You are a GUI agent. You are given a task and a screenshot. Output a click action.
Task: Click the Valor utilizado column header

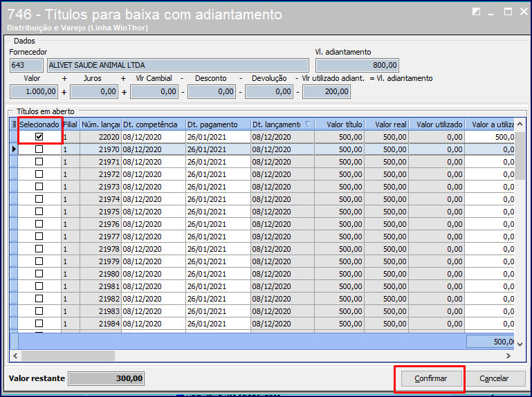[437, 124]
